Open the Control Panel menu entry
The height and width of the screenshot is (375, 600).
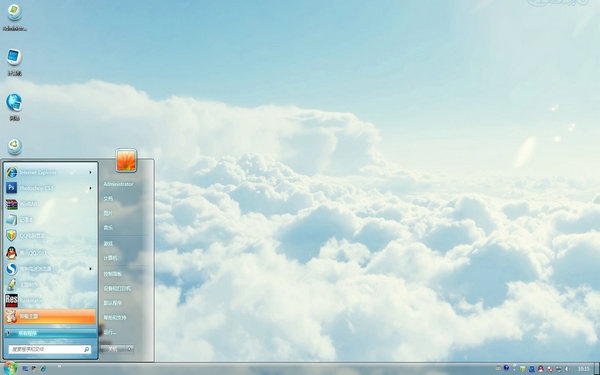coord(113,274)
